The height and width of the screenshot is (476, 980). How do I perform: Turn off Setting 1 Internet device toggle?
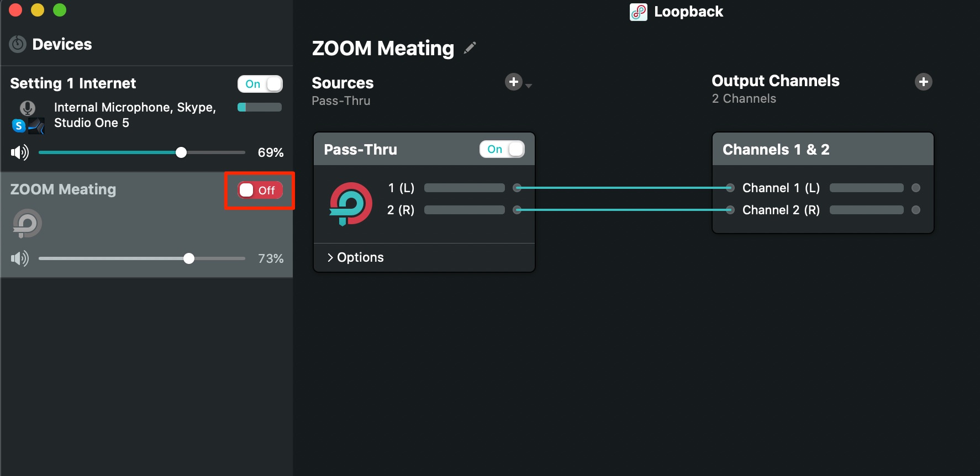[260, 84]
